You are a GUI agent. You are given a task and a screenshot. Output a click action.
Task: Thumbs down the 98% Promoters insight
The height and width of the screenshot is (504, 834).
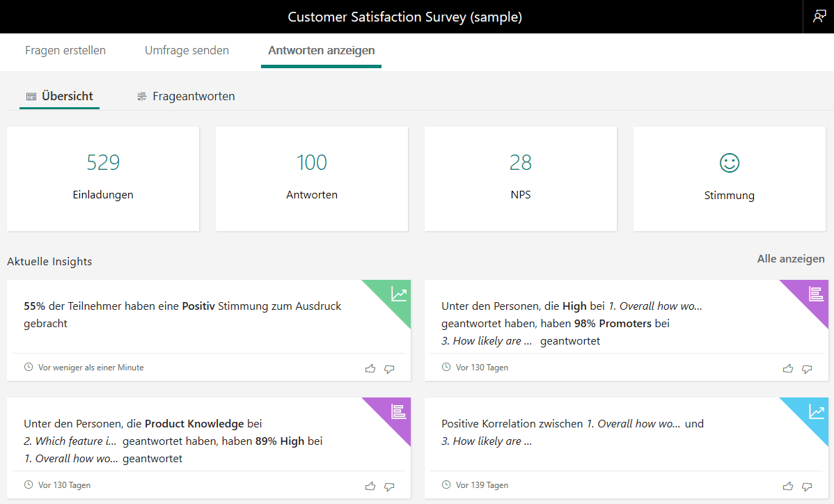click(807, 368)
